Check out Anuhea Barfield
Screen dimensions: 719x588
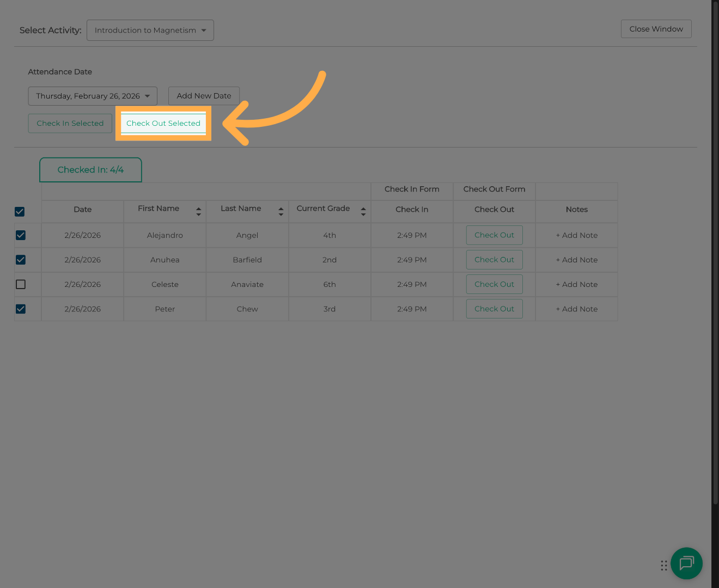494,260
